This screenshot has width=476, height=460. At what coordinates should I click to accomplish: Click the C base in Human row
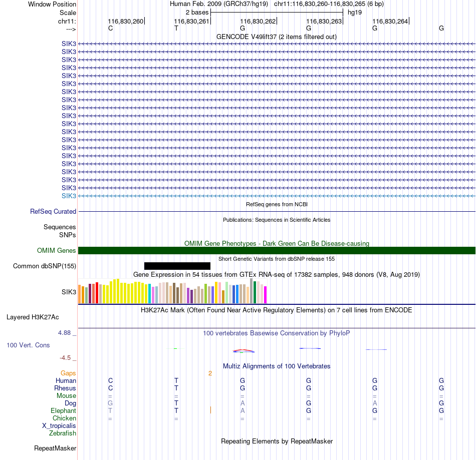pyautogui.click(x=111, y=380)
